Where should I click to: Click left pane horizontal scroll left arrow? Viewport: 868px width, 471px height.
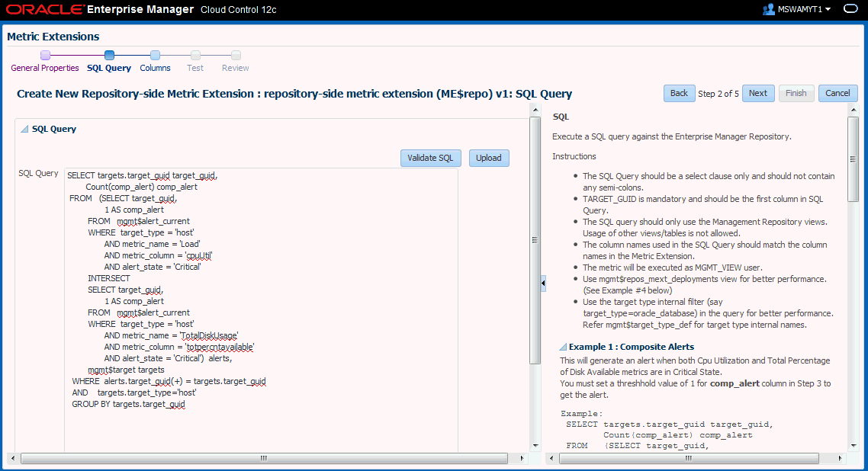[x=13, y=458]
